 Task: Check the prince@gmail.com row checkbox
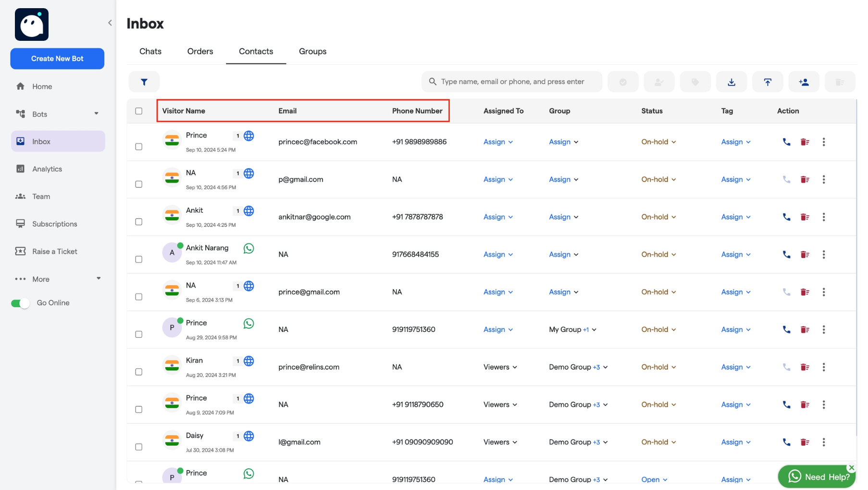138,296
